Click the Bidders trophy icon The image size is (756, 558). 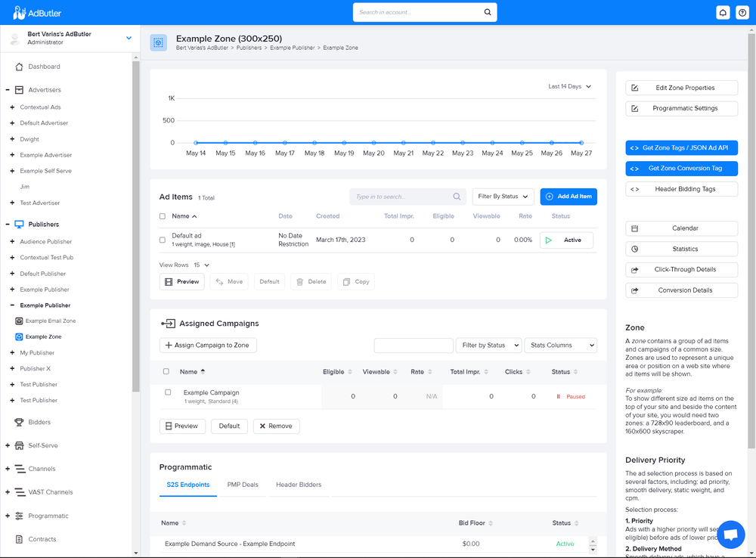(x=20, y=422)
